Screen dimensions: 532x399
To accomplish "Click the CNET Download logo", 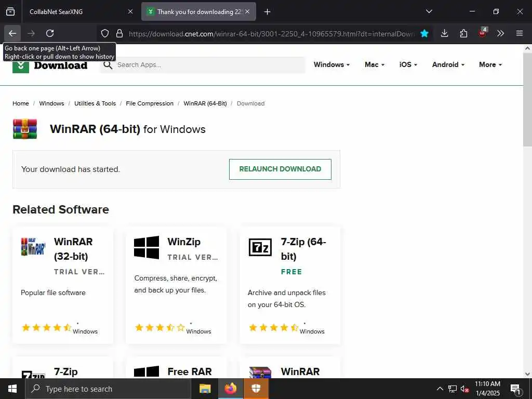I will tap(50, 65).
